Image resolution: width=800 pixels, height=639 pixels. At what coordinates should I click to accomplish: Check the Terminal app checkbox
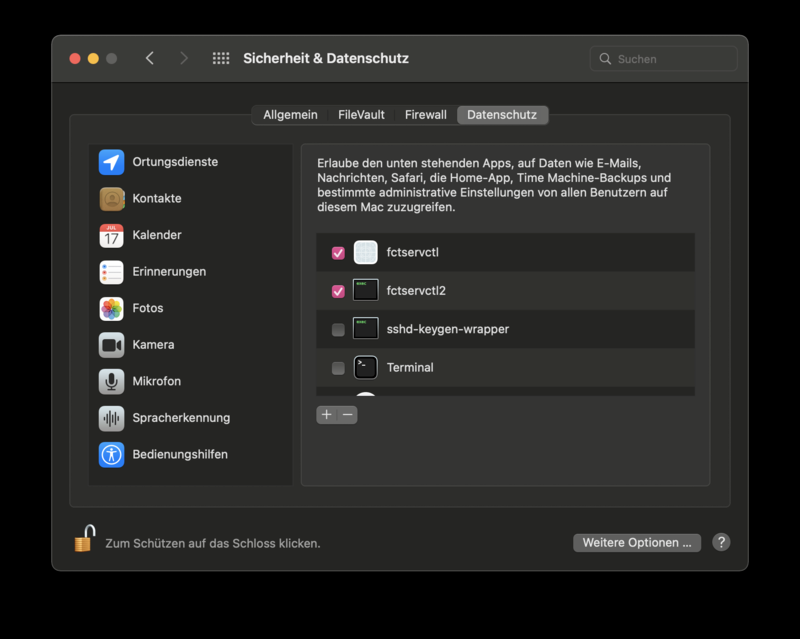pyautogui.click(x=338, y=368)
